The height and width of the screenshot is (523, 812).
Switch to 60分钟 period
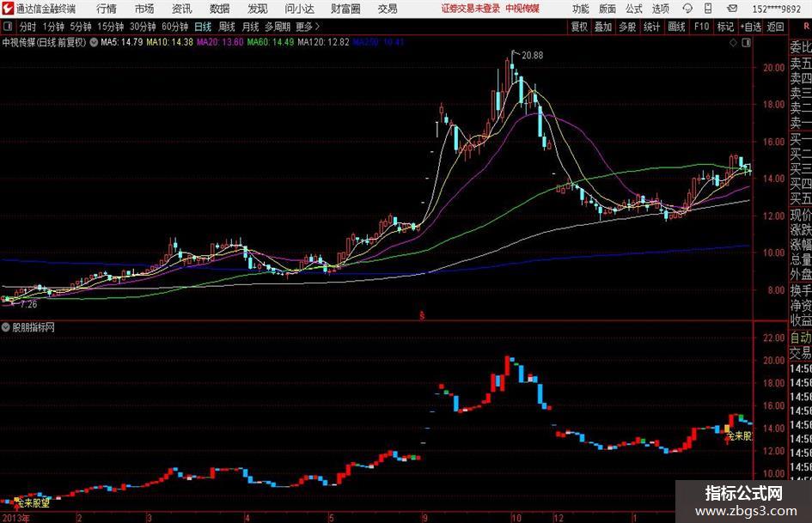pos(175,27)
